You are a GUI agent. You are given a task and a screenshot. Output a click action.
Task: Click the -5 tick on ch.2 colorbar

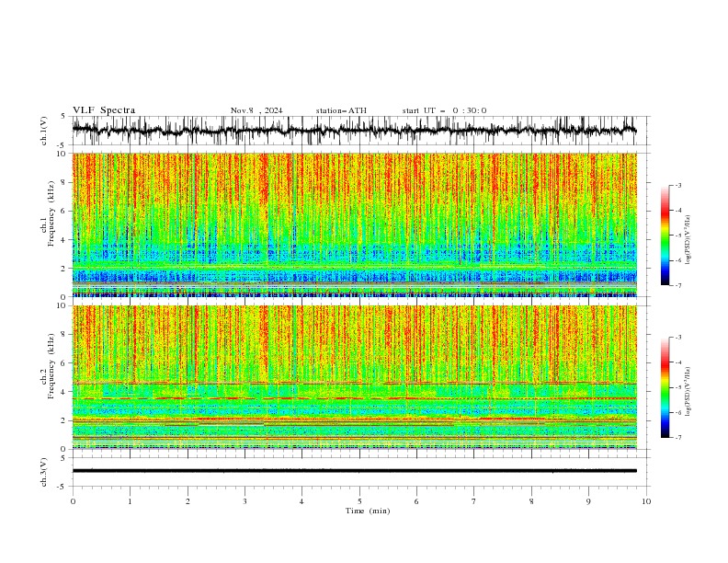[677, 387]
